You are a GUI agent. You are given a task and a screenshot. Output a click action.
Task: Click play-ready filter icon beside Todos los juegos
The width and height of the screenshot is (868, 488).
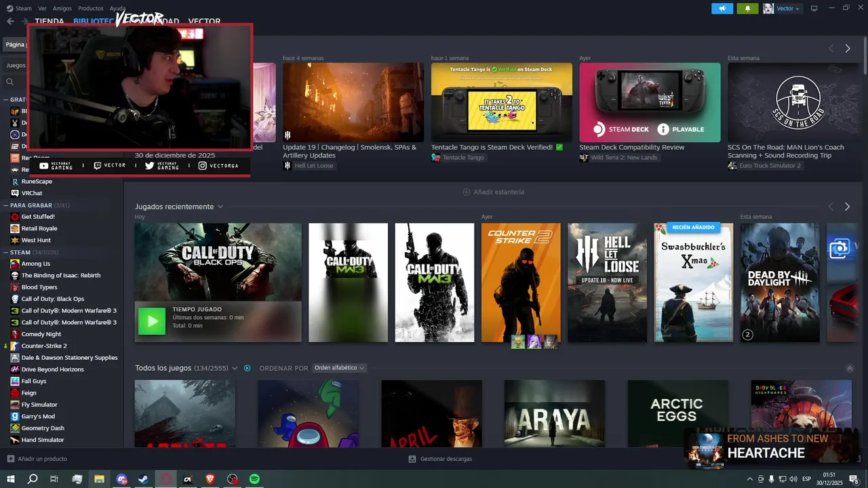pos(248,368)
